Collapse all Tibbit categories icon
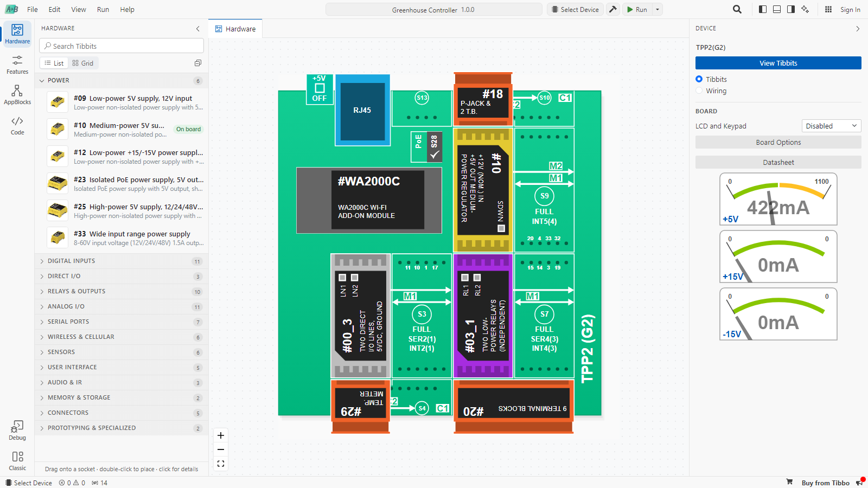868x488 pixels. [x=198, y=63]
